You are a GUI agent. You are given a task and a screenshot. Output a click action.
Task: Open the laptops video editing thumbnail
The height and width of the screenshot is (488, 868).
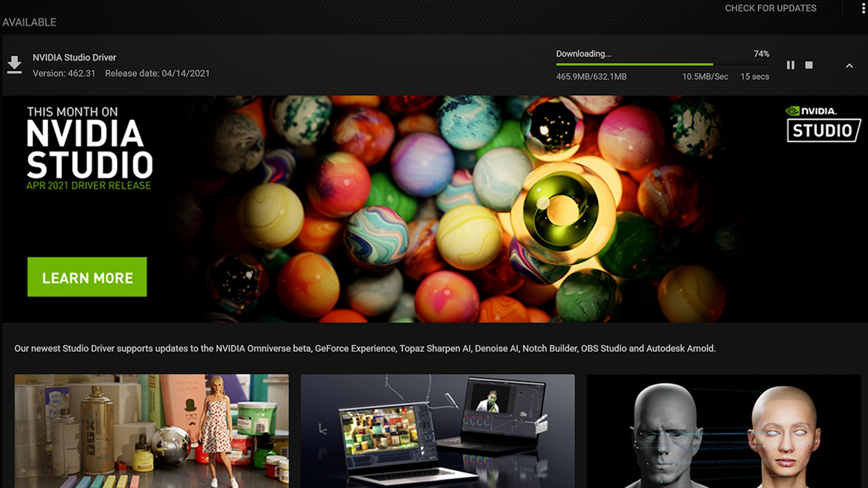pyautogui.click(x=437, y=431)
